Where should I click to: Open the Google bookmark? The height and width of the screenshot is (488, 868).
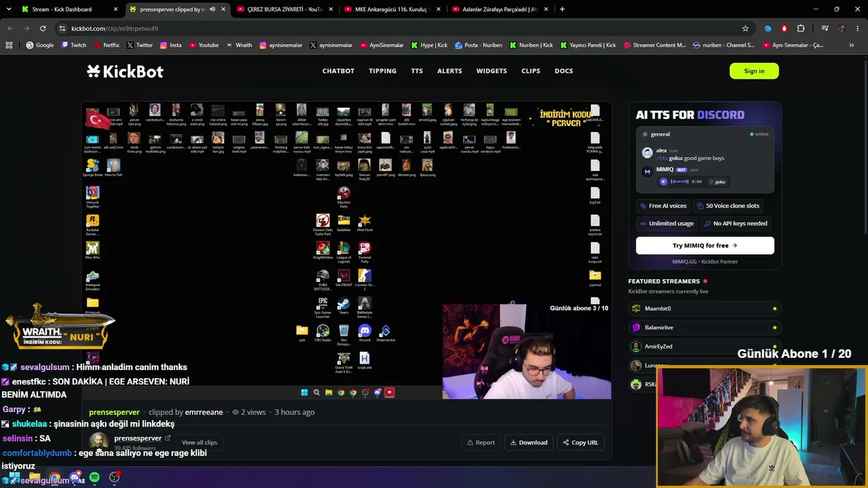(40, 45)
